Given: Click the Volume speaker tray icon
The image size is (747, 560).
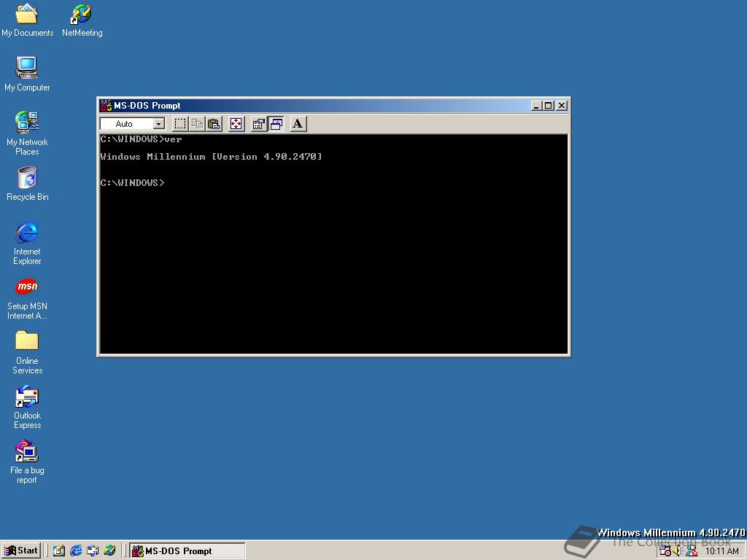Looking at the screenshot, I should pyautogui.click(x=678, y=551).
